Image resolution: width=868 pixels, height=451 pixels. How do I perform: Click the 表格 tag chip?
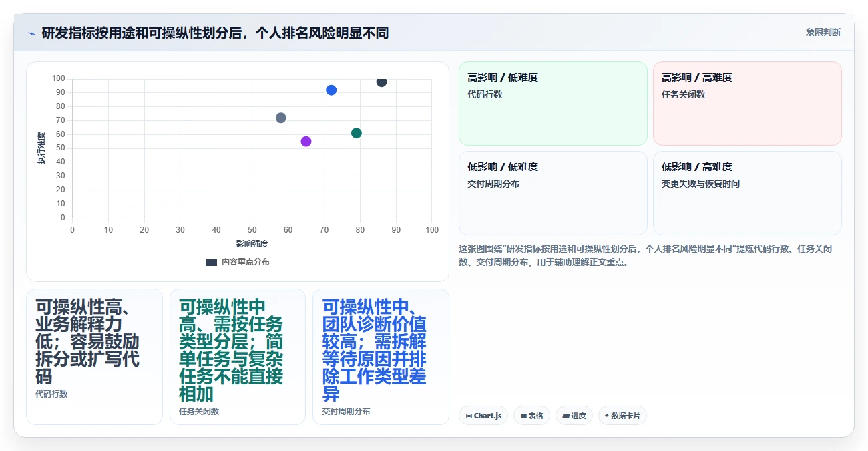point(531,416)
